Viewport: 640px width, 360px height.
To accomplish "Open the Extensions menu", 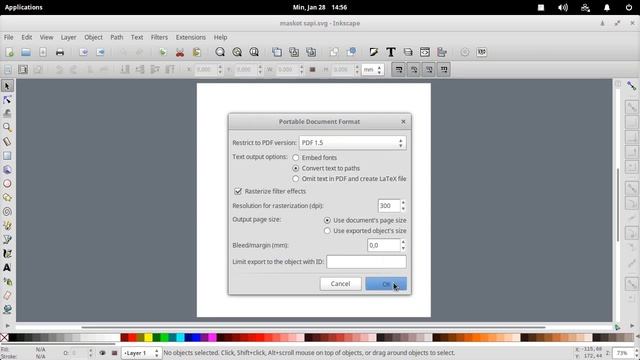I will [x=191, y=37].
